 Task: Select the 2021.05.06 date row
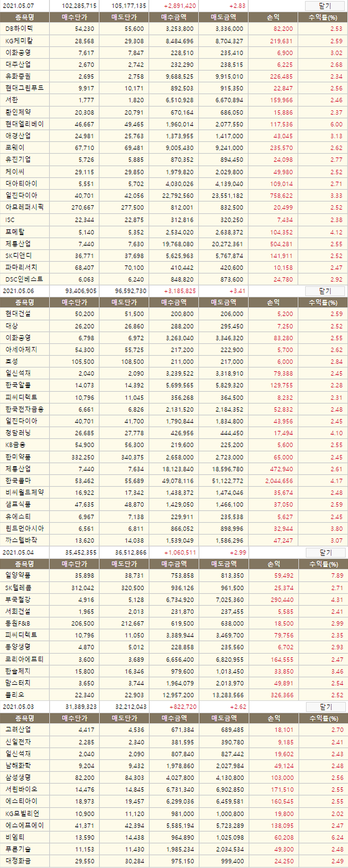click(174, 291)
